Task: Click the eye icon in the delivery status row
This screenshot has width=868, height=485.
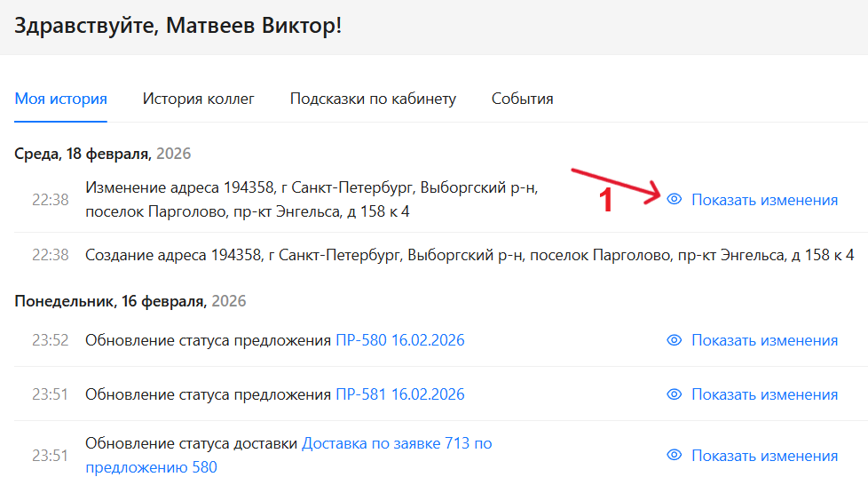Action: click(x=674, y=456)
